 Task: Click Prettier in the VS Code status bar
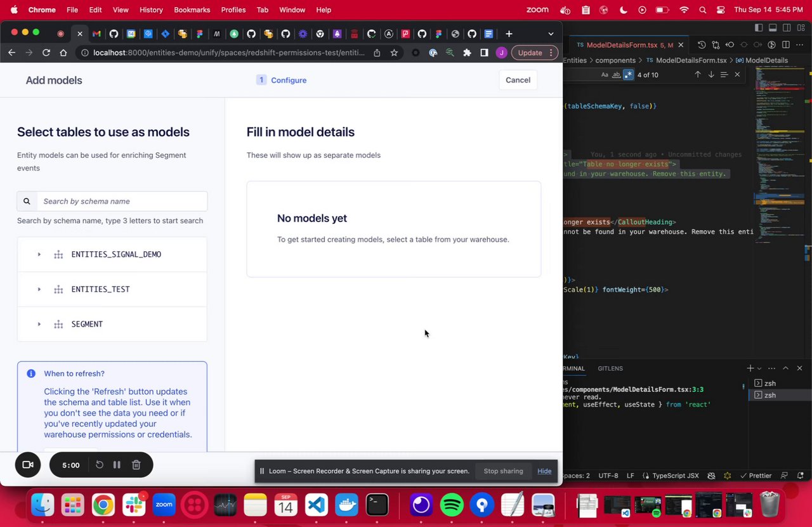755,476
